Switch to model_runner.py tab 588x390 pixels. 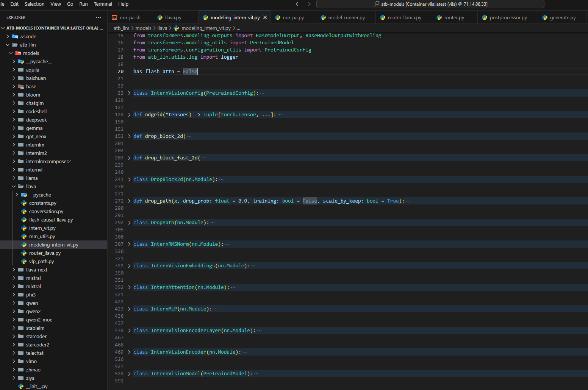click(x=346, y=17)
